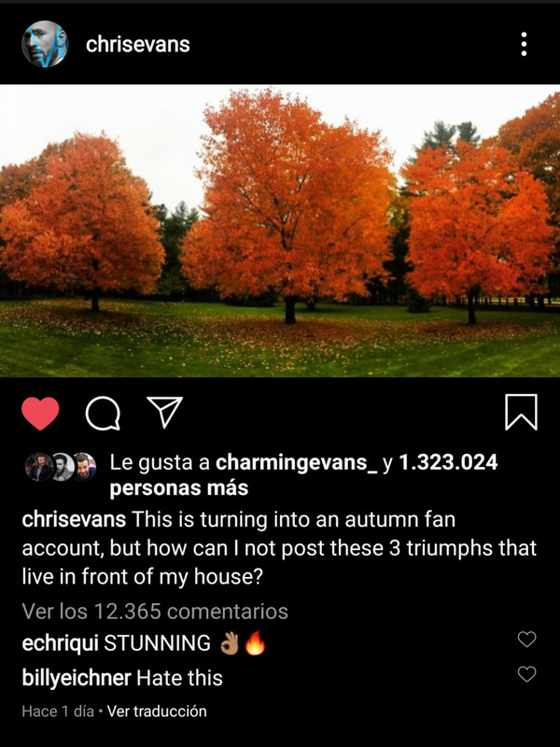
Task: View all 12.365 comentarios
Action: [155, 612]
